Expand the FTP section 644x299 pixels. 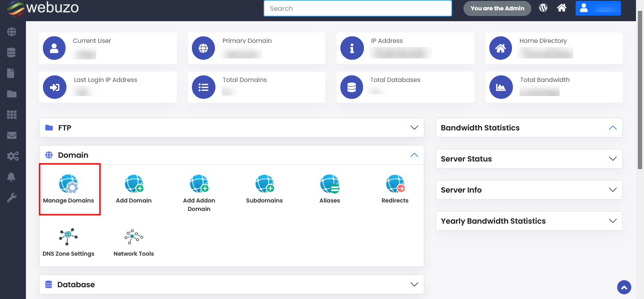click(414, 128)
